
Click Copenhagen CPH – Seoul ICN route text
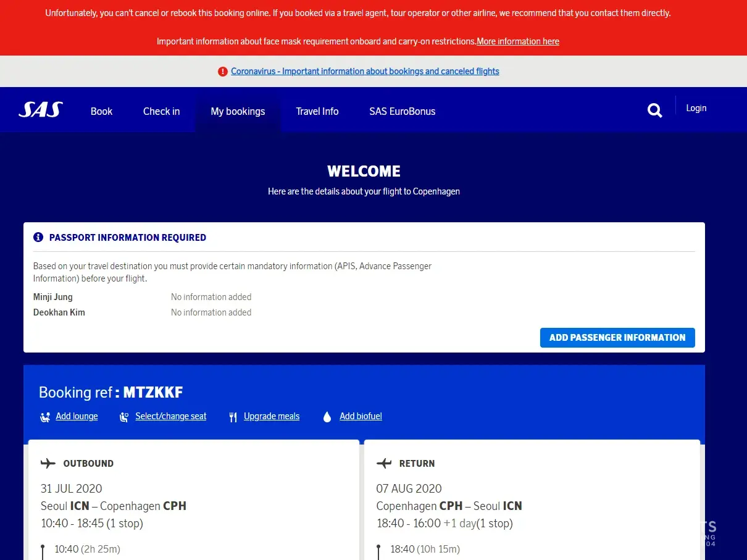point(449,506)
